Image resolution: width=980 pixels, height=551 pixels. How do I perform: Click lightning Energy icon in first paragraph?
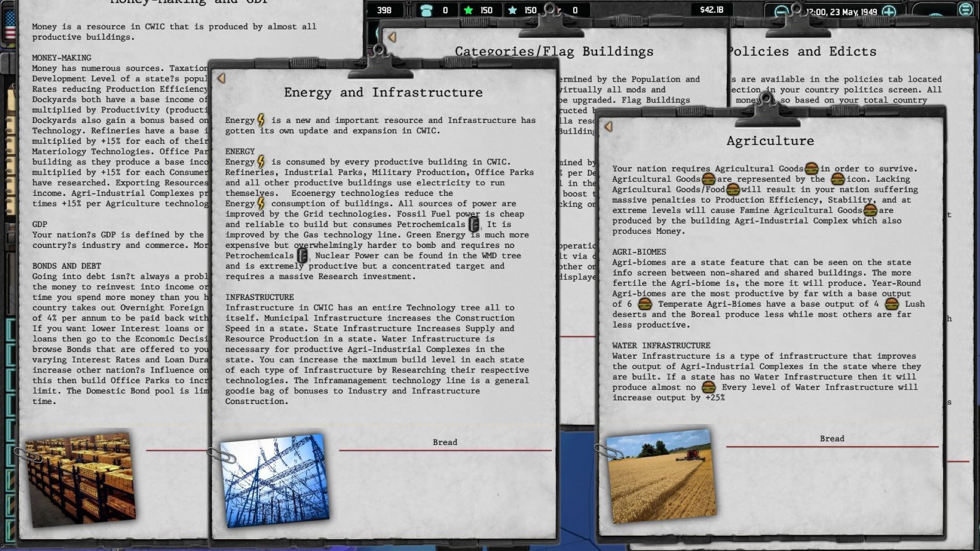[261, 120]
